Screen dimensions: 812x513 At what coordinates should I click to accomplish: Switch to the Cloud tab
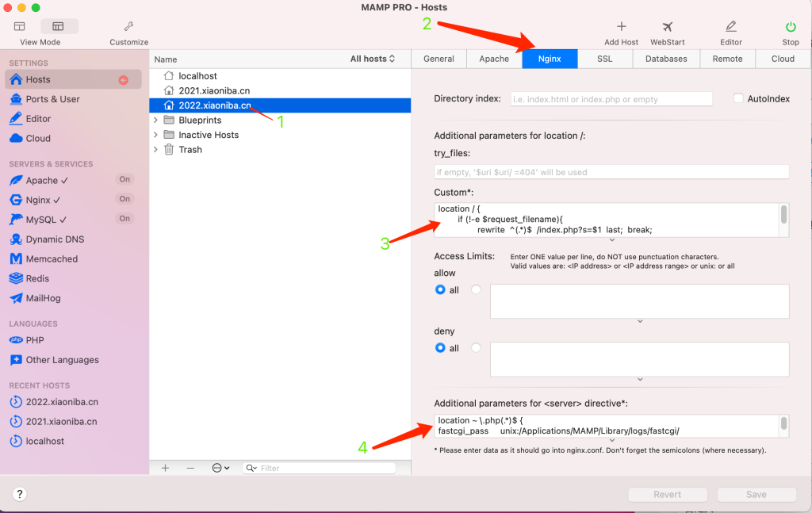tap(783, 59)
